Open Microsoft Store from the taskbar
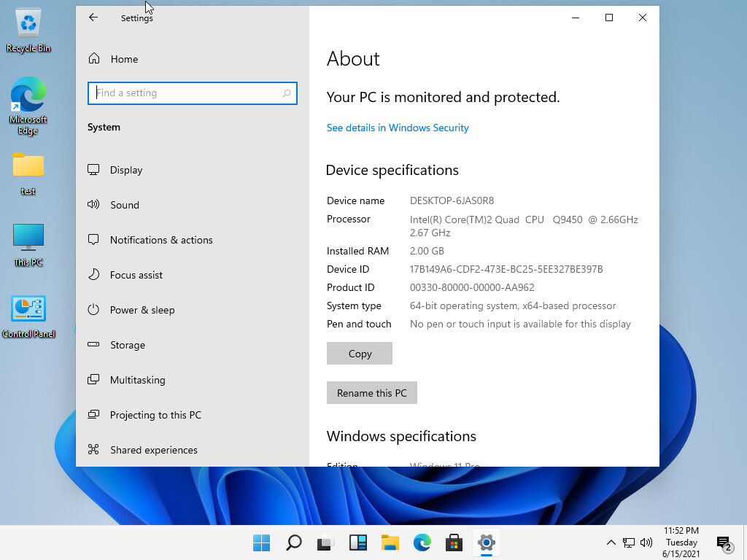Screen dimensions: 747x560 [454, 542]
